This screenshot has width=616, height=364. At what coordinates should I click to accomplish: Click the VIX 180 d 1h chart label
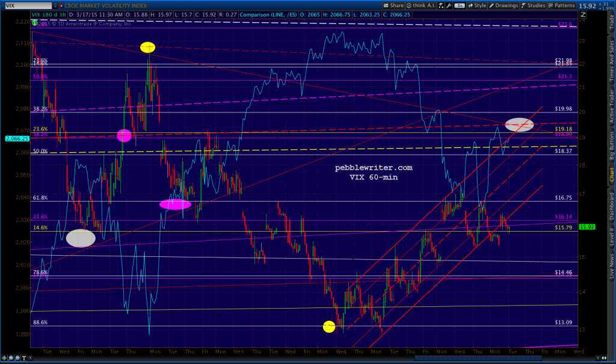pos(49,14)
